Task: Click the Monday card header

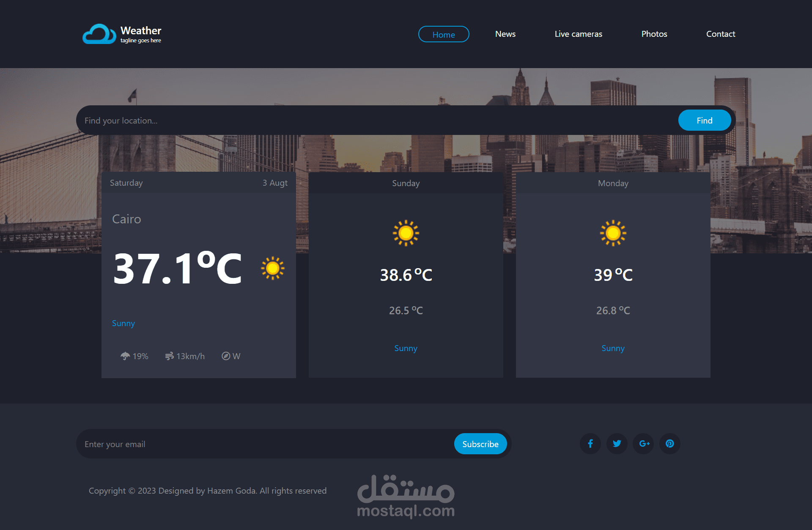Action: tap(613, 183)
